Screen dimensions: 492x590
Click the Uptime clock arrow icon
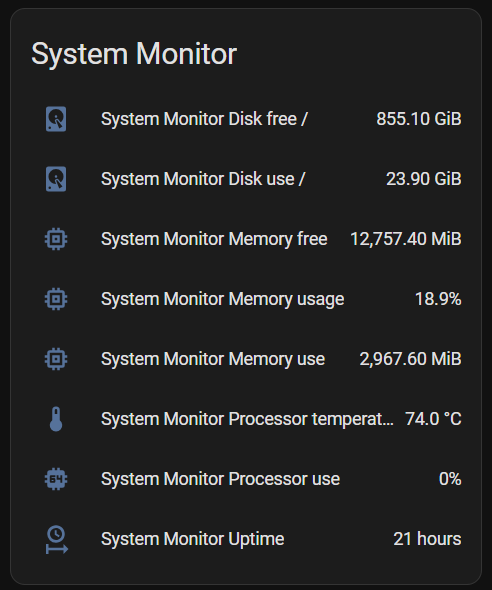tap(57, 539)
